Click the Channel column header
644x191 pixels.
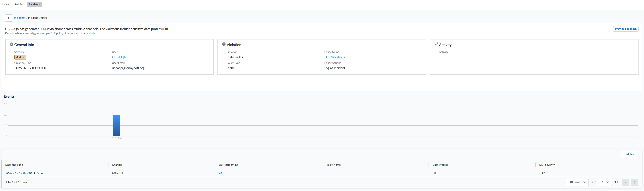pyautogui.click(x=117, y=165)
